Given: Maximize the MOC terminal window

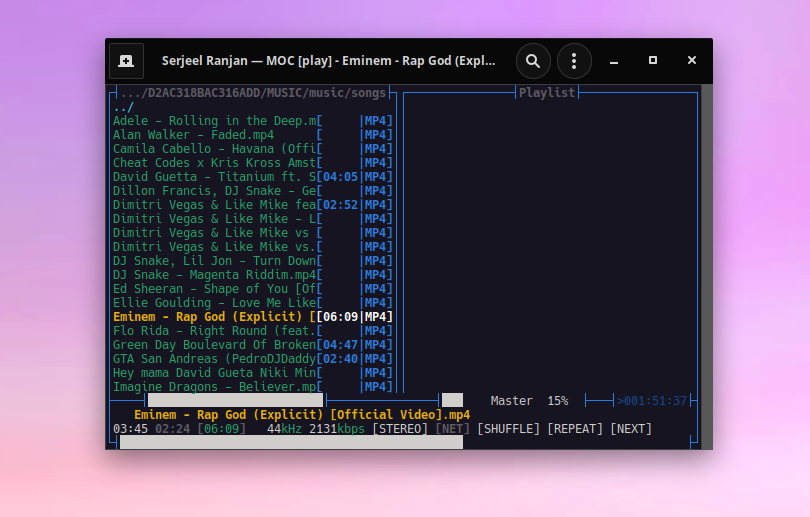Looking at the screenshot, I should [x=653, y=60].
